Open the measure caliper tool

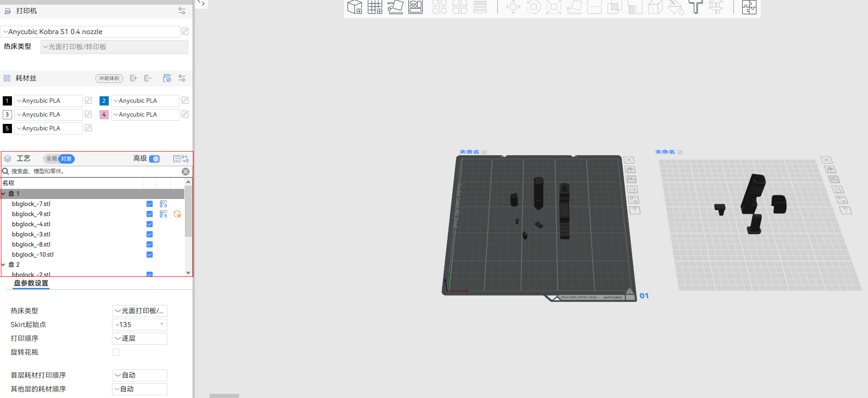click(716, 7)
